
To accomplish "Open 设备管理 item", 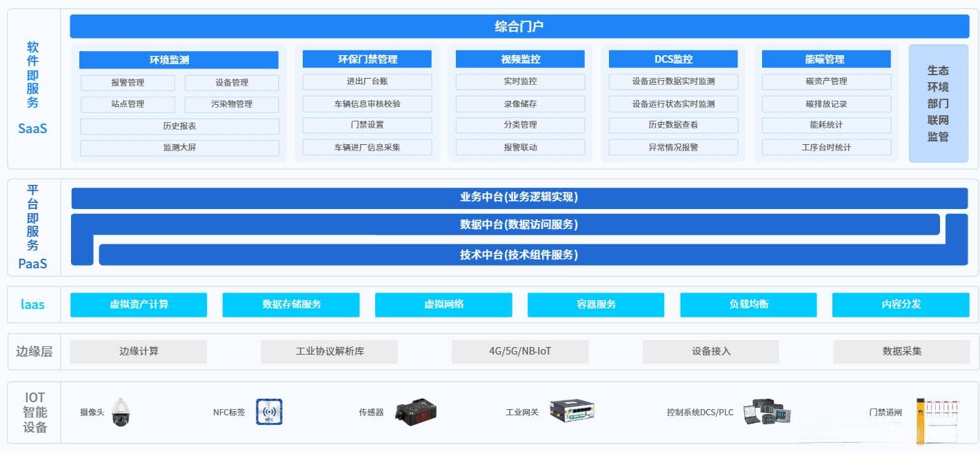I will pos(232,83).
